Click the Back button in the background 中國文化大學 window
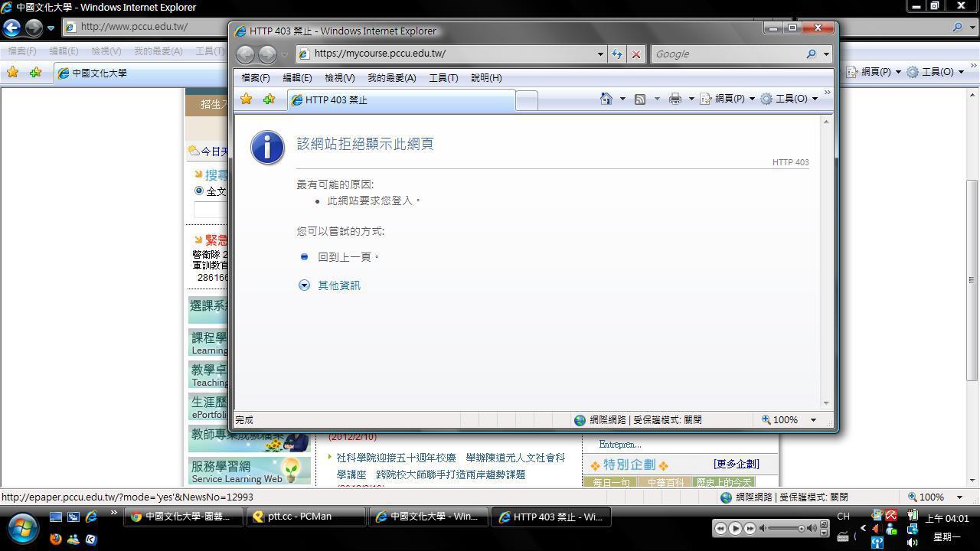This screenshot has width=980, height=551. [x=11, y=28]
